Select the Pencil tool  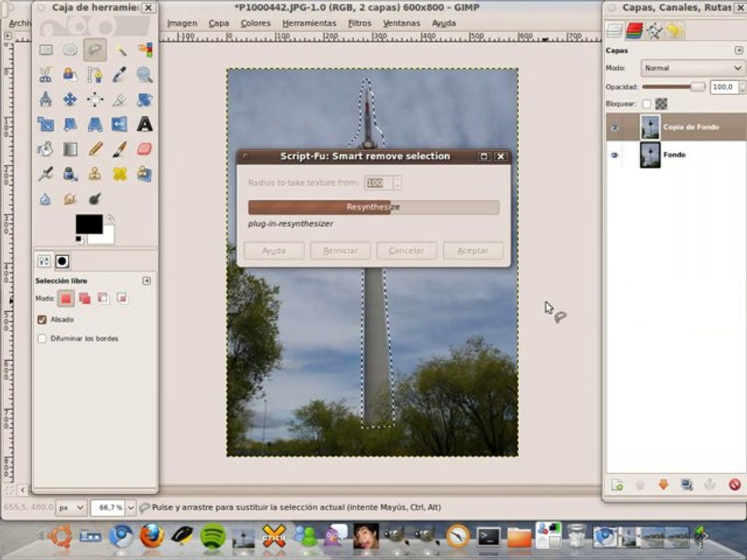(95, 149)
